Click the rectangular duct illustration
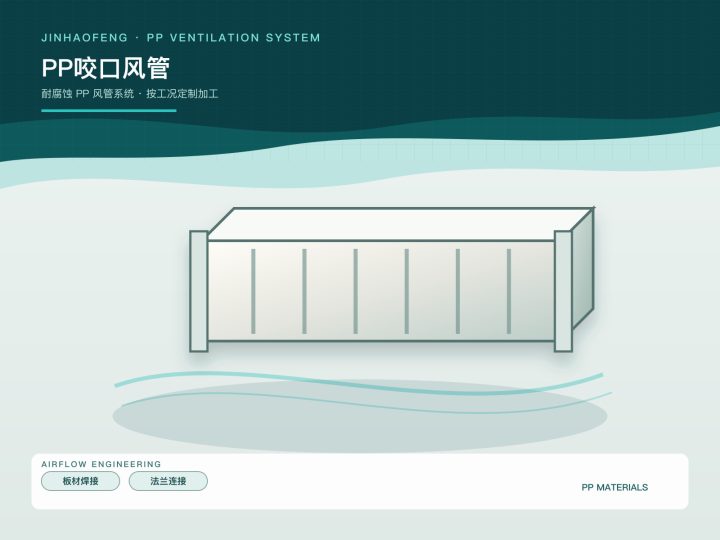The height and width of the screenshot is (540, 720). coord(392,280)
